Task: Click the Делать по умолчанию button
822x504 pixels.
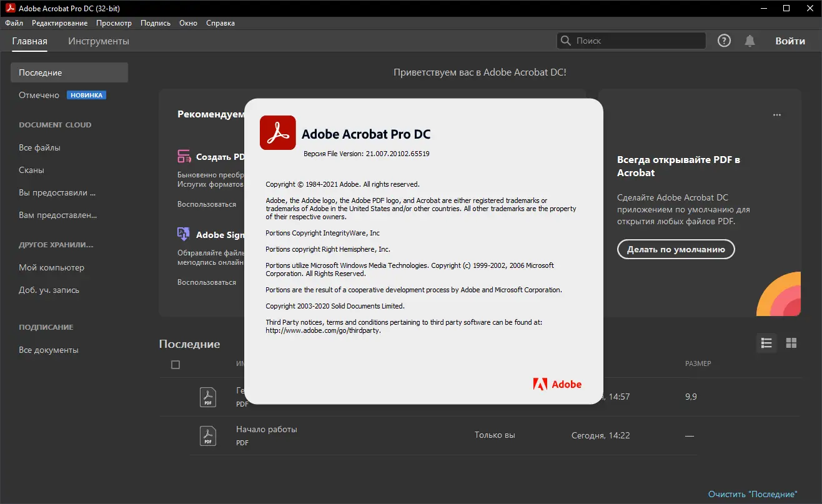Action: [676, 249]
